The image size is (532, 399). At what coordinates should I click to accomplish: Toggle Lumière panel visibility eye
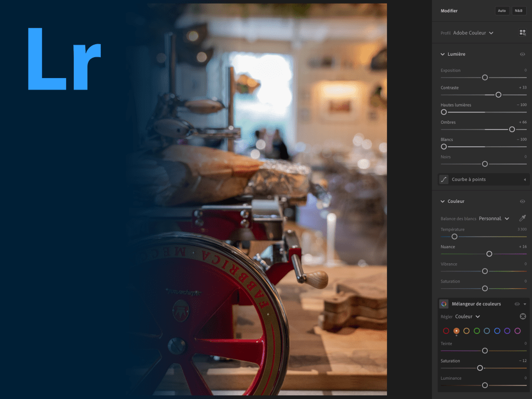[522, 54]
